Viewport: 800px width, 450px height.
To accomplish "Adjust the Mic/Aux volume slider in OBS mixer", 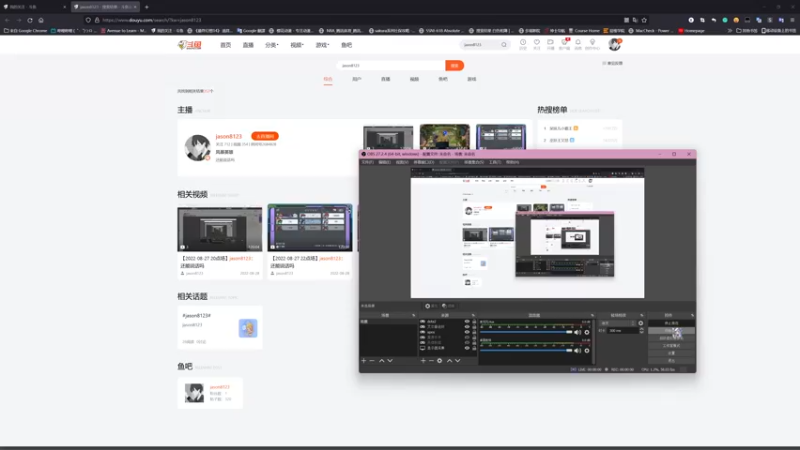I will click(x=526, y=332).
